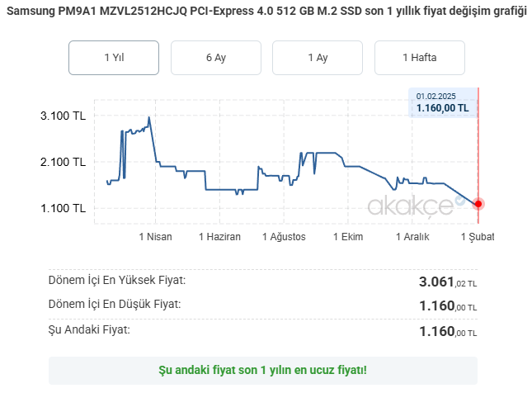
Task: Open the 1 Hafta range tab
Action: pyautogui.click(x=420, y=58)
